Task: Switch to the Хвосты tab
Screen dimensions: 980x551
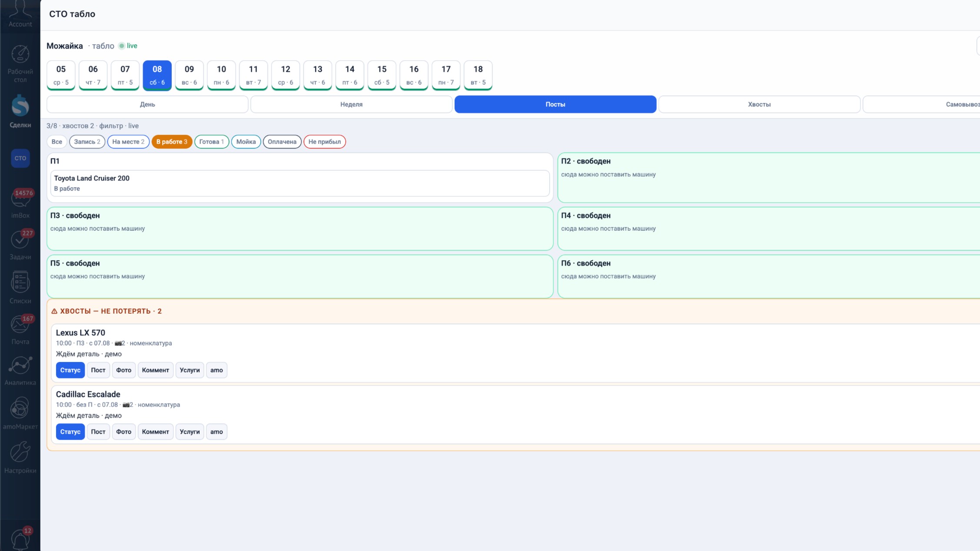Action: [759, 104]
